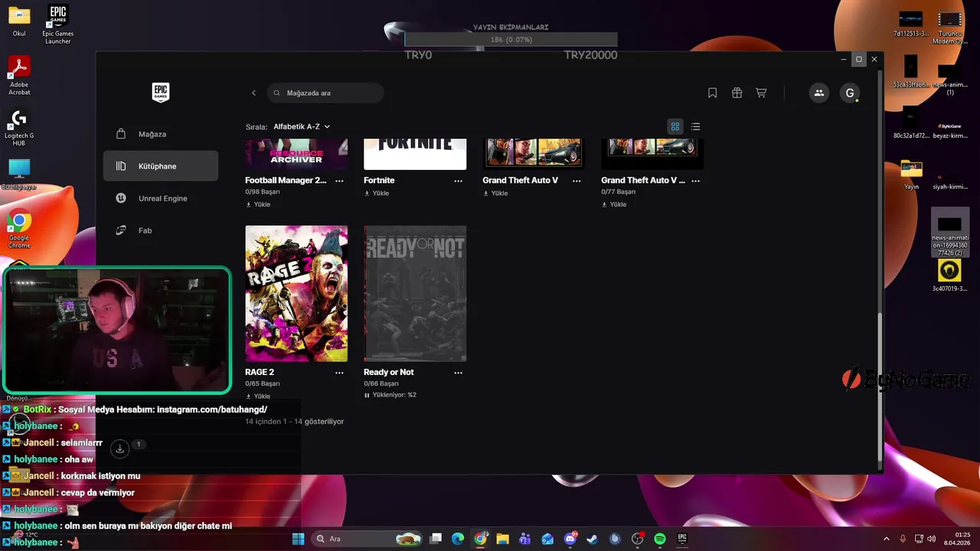Click Yükle under Football Manager

pyautogui.click(x=258, y=204)
